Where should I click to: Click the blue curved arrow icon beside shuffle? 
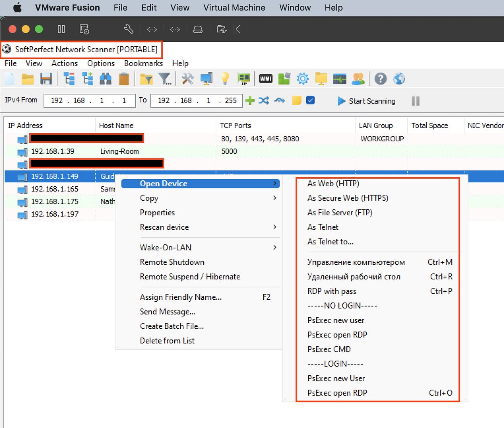280,100
